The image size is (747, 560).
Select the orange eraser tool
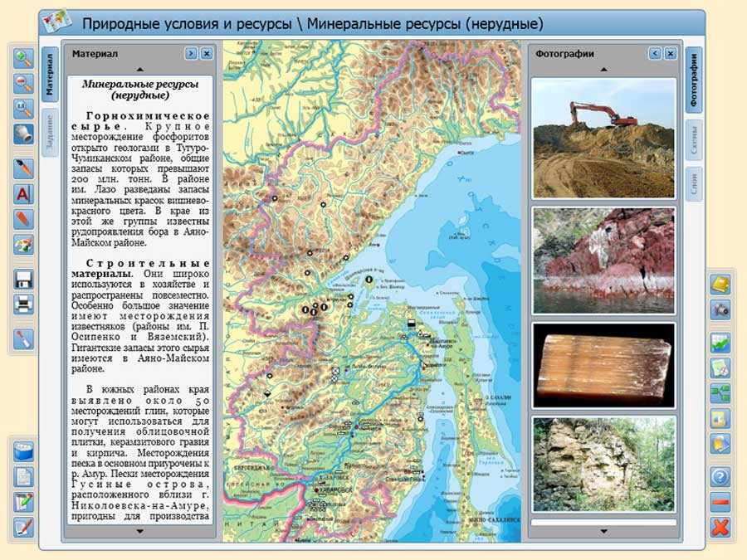click(x=23, y=220)
